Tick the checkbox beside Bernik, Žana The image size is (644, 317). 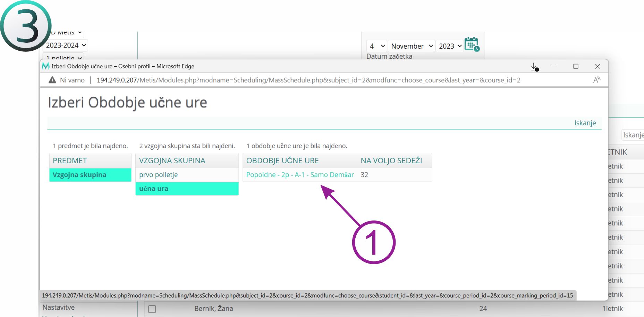152,309
